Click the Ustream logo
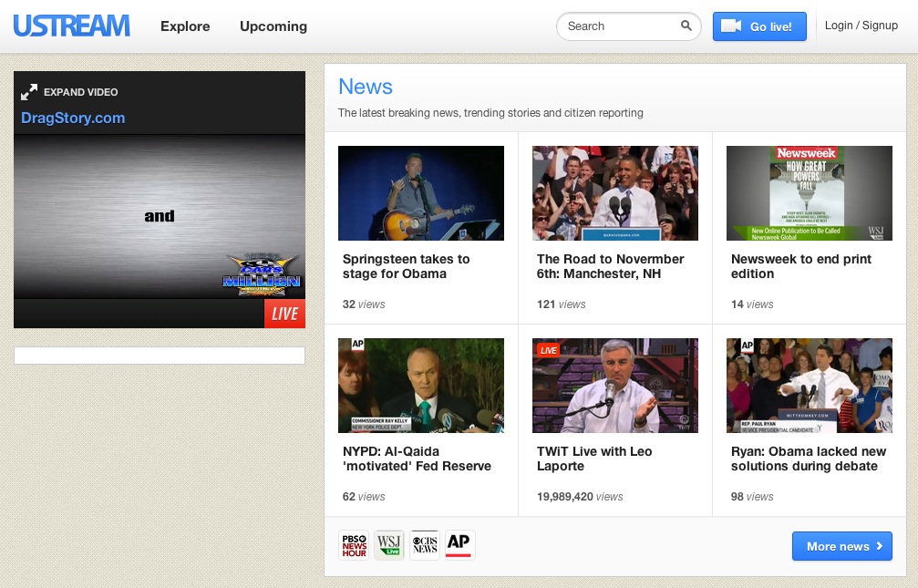The width and height of the screenshot is (918, 588). click(71, 26)
